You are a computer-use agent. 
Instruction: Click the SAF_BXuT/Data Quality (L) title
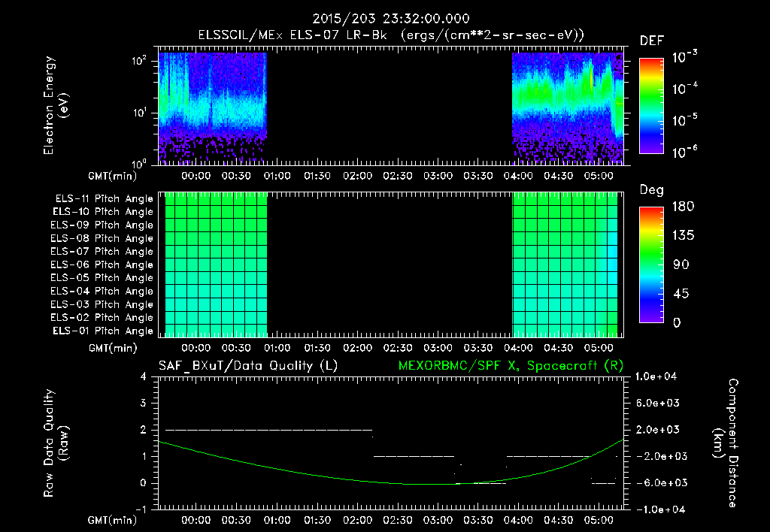click(248, 366)
